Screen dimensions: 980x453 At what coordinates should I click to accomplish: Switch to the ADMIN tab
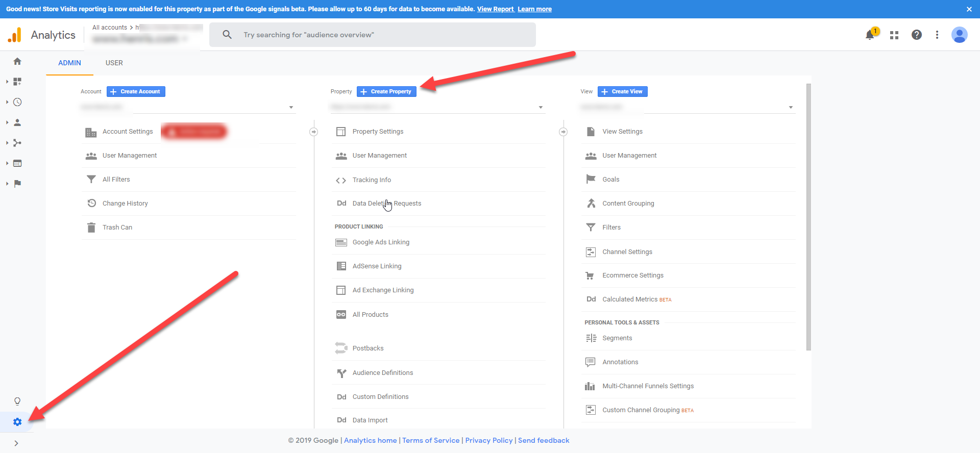(x=69, y=63)
